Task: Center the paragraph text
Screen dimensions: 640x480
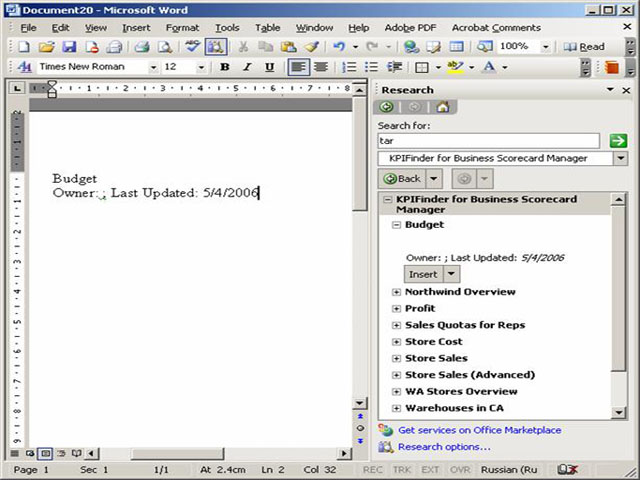Action: pyautogui.click(x=321, y=67)
